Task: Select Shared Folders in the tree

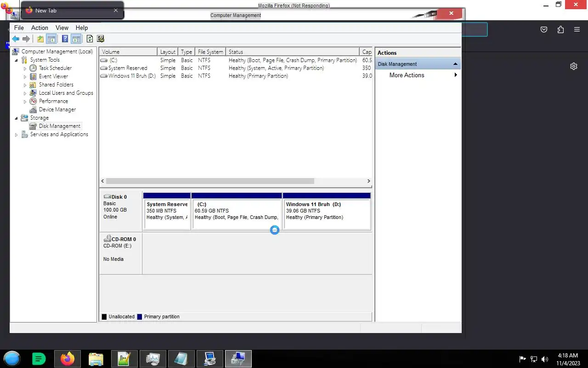Action: pos(56,85)
